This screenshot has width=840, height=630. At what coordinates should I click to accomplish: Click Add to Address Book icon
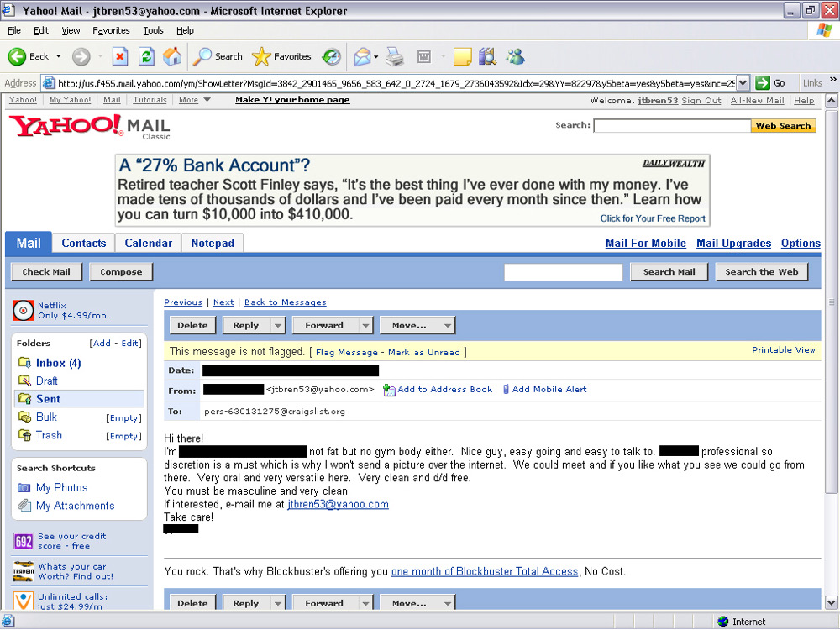pyautogui.click(x=389, y=390)
